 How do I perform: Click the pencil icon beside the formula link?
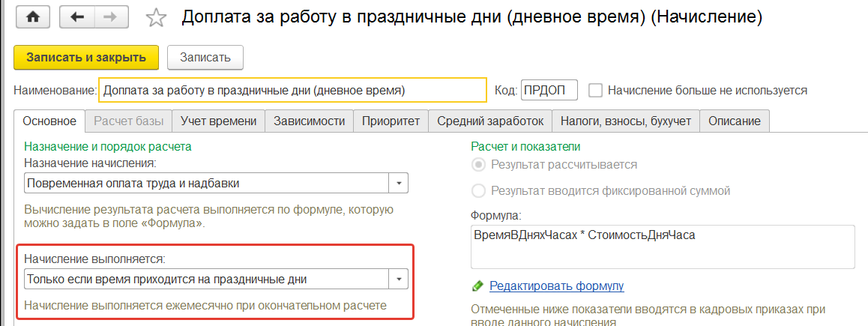click(x=477, y=286)
